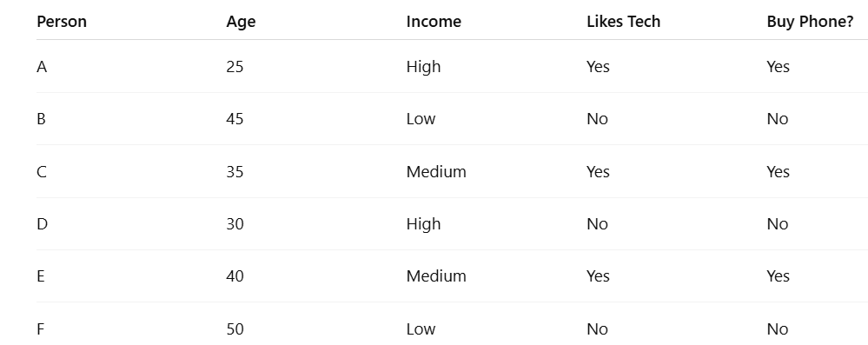Select Person E cell
The height and width of the screenshot is (345, 868).
click(41, 275)
